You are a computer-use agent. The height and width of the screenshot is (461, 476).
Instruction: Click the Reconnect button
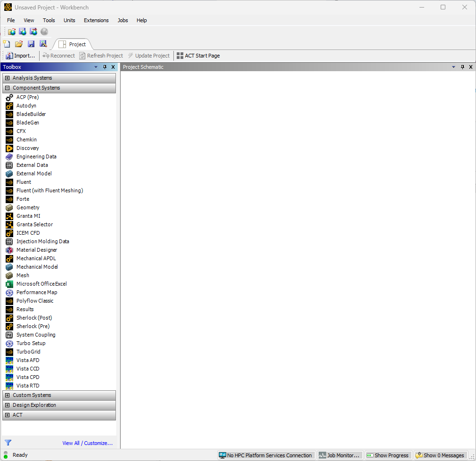58,56
